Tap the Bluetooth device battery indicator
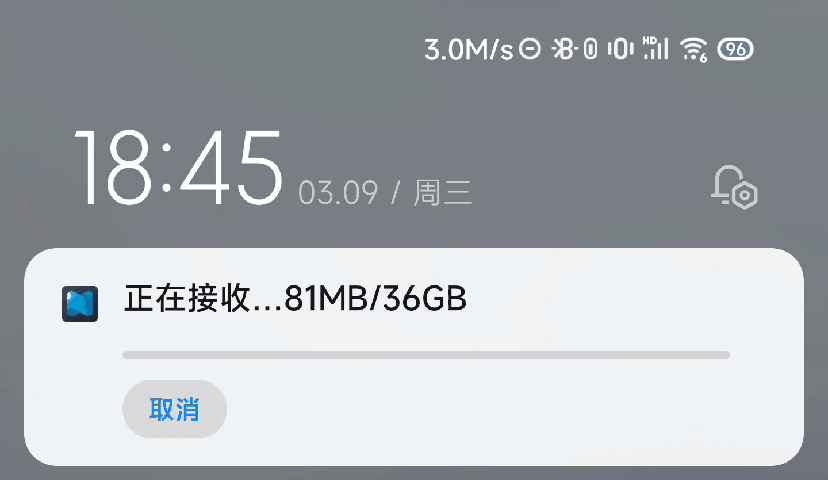The height and width of the screenshot is (480, 828). (x=590, y=49)
